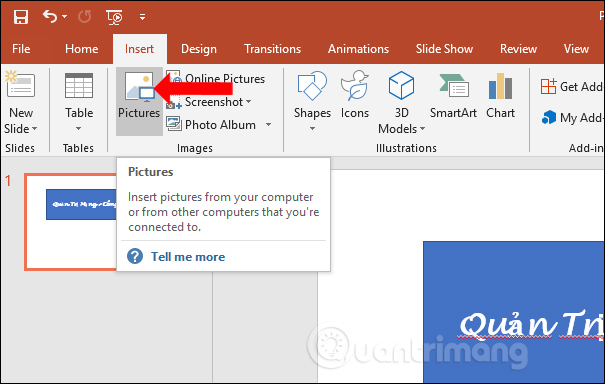The width and height of the screenshot is (605, 384).
Task: Go to the Animations tab
Action: pyautogui.click(x=358, y=49)
